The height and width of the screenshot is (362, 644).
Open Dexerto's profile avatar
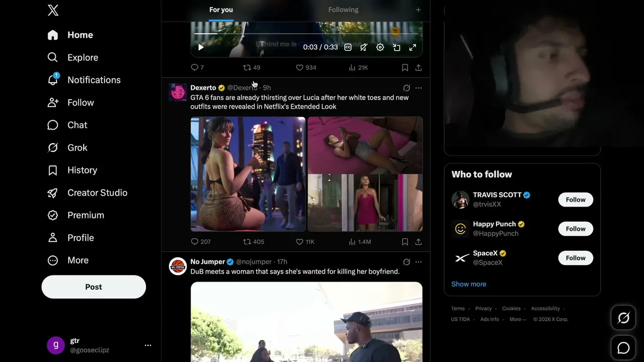(x=178, y=92)
